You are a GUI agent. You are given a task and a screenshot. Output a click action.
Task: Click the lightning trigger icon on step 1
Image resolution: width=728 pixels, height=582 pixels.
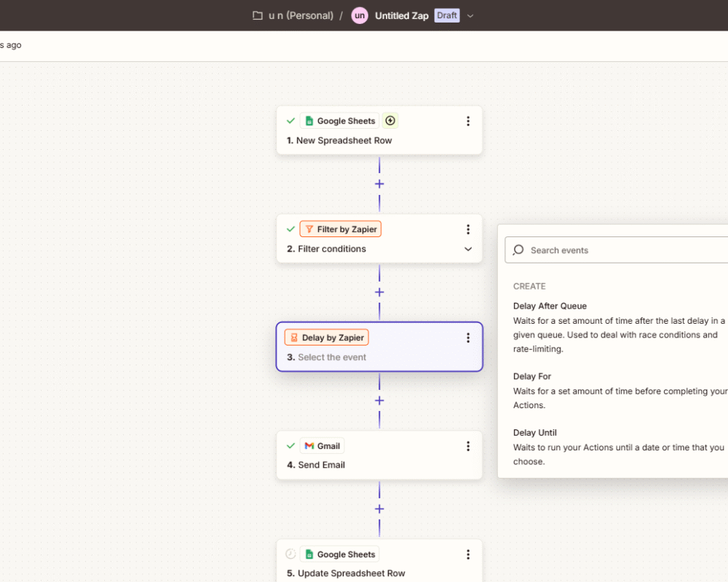tap(390, 121)
